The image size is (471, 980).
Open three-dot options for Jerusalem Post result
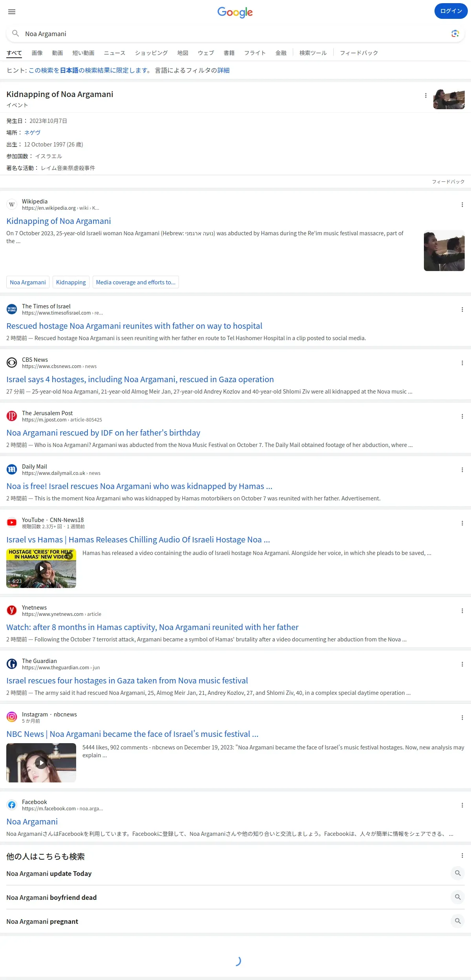(462, 416)
